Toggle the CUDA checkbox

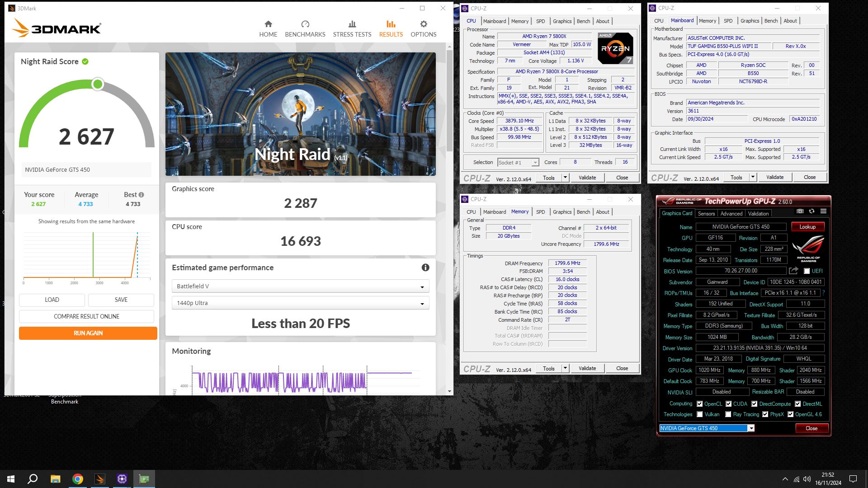click(x=729, y=404)
